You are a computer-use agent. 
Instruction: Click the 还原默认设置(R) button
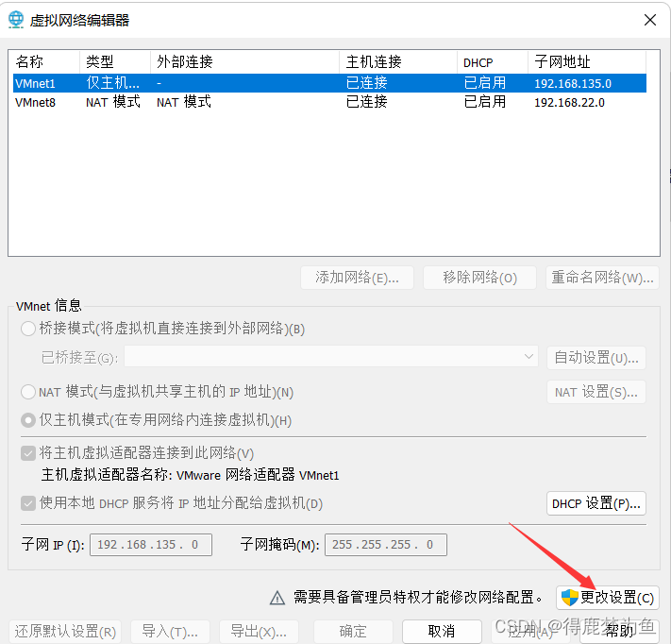coord(65,632)
